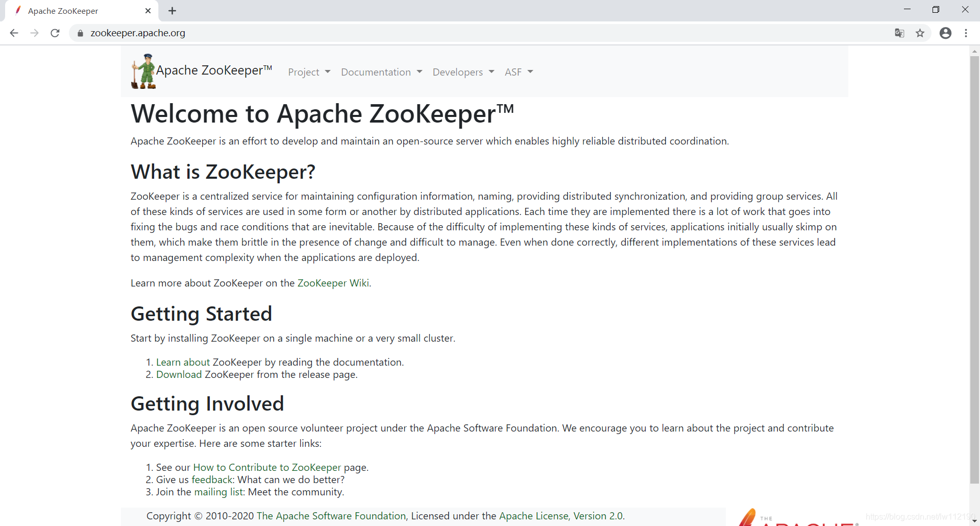Restore down the browser window
The width and height of the screenshot is (980, 526).
click(936, 9)
